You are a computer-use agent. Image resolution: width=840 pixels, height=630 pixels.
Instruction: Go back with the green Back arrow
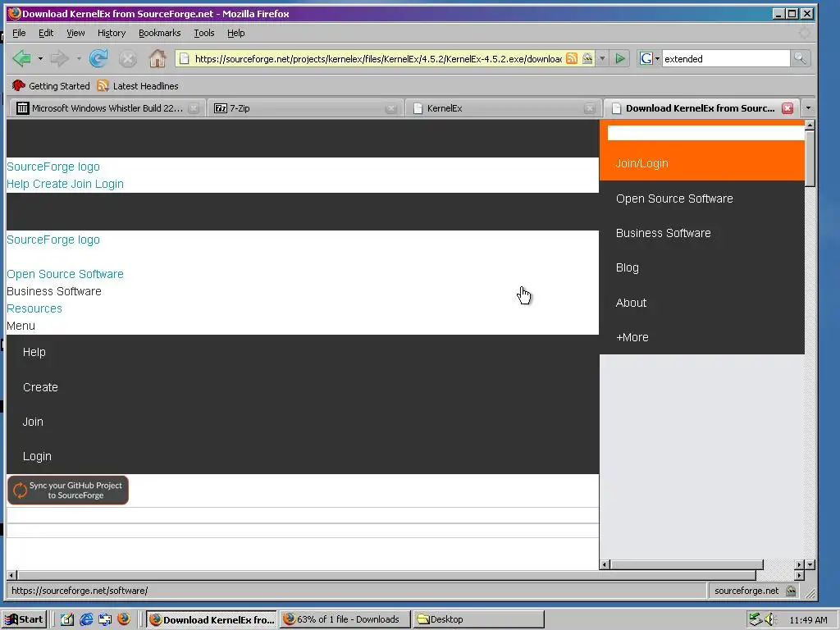21,58
